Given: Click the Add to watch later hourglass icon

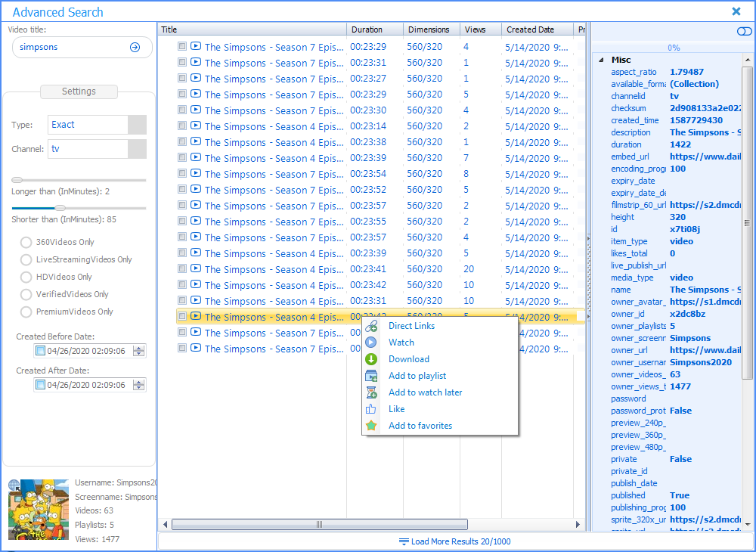Looking at the screenshot, I should point(370,392).
